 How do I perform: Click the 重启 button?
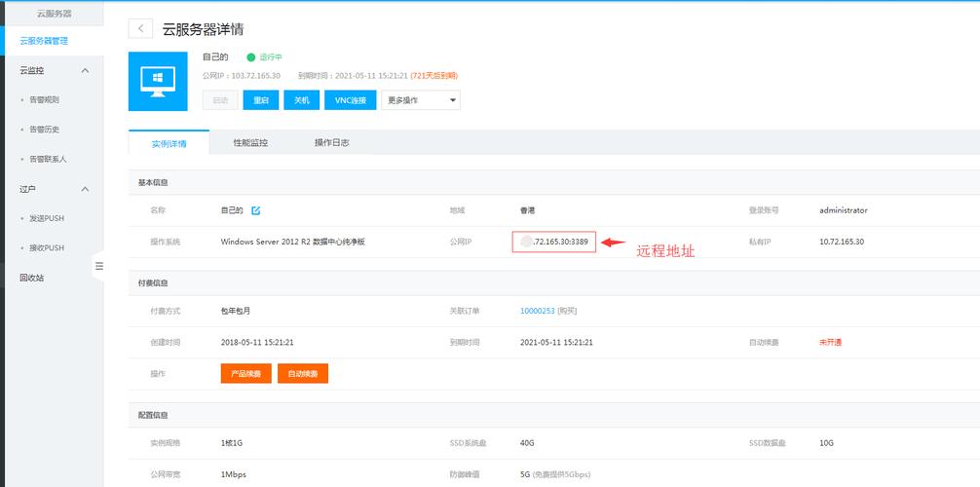point(261,100)
